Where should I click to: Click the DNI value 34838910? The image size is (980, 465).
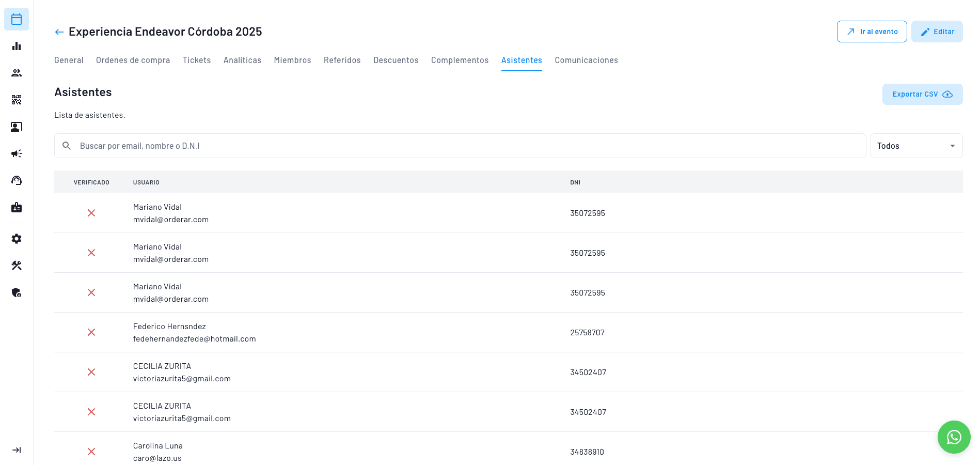click(x=587, y=452)
